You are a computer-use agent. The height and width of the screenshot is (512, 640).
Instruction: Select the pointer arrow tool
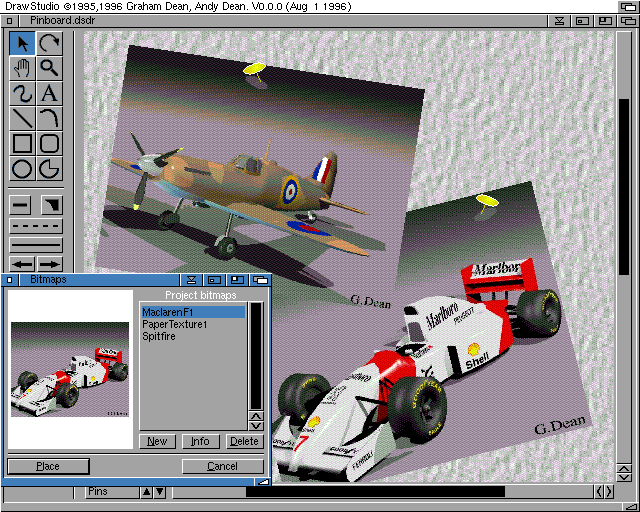click(22, 43)
